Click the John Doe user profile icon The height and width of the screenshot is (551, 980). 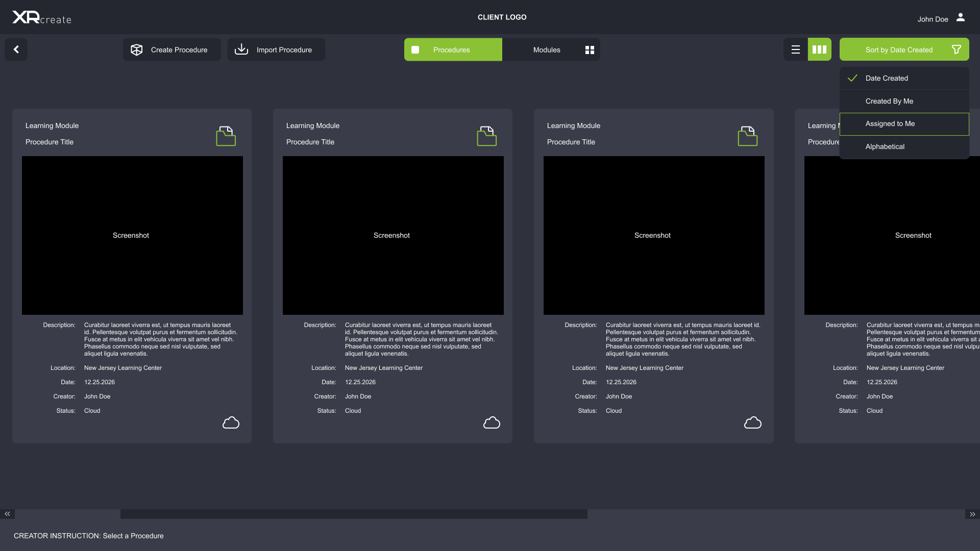[x=960, y=18]
